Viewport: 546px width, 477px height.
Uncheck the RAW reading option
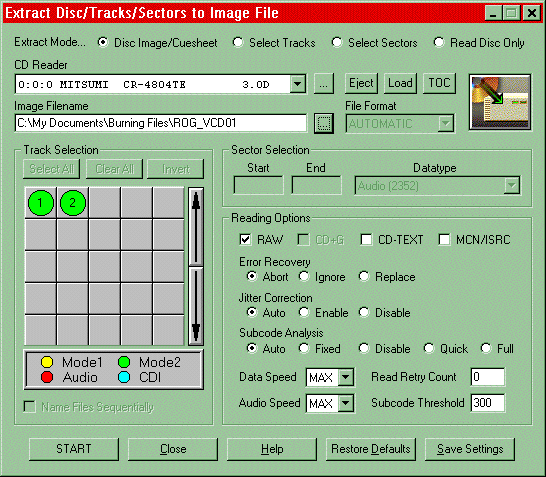coord(245,240)
